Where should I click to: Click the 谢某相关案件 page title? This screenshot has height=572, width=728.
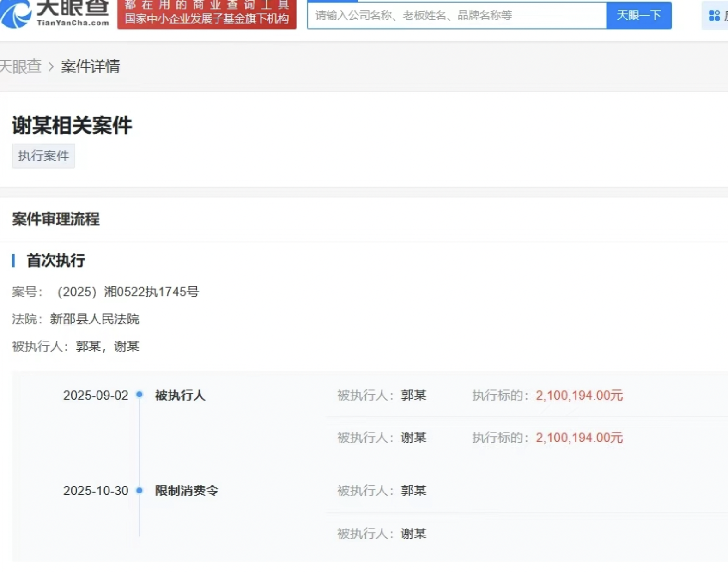click(x=72, y=126)
